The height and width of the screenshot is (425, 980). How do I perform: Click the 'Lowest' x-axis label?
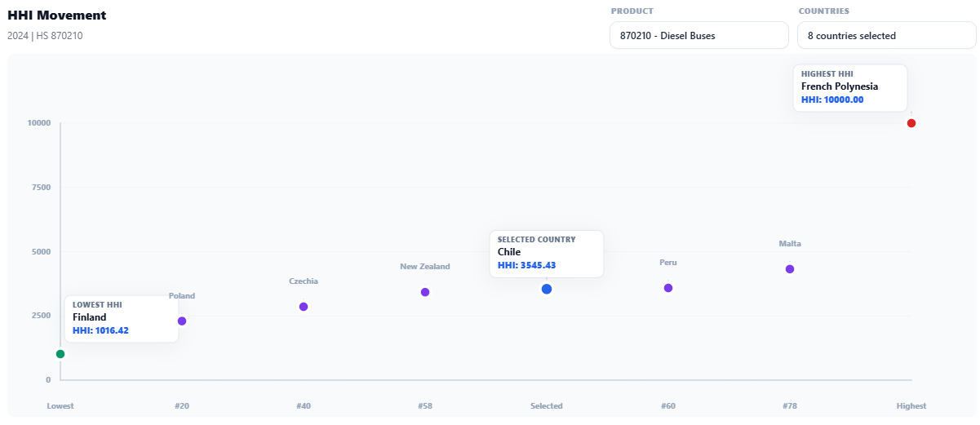click(60, 406)
